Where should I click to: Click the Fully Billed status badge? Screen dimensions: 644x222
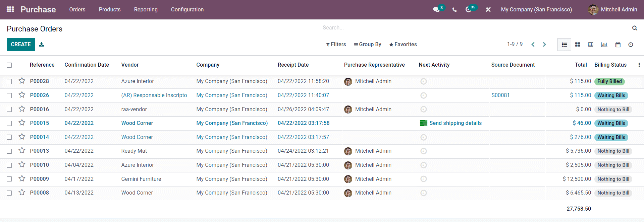tap(609, 81)
